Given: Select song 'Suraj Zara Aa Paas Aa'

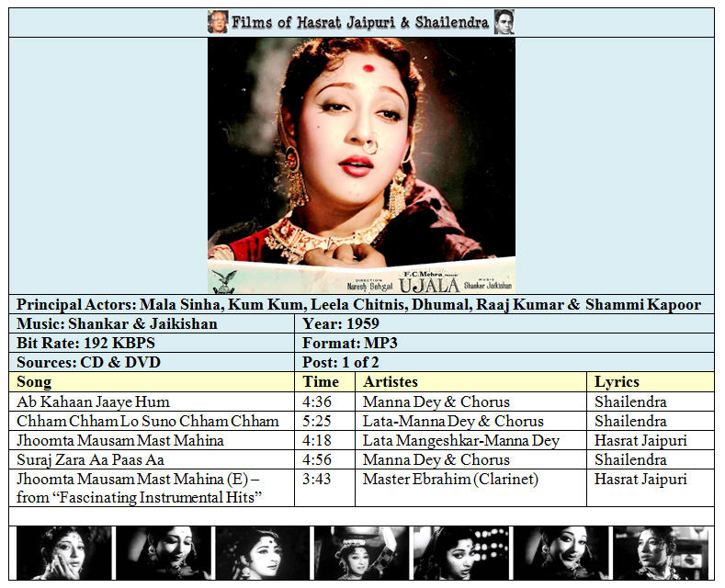Looking at the screenshot, I should (x=90, y=460).
